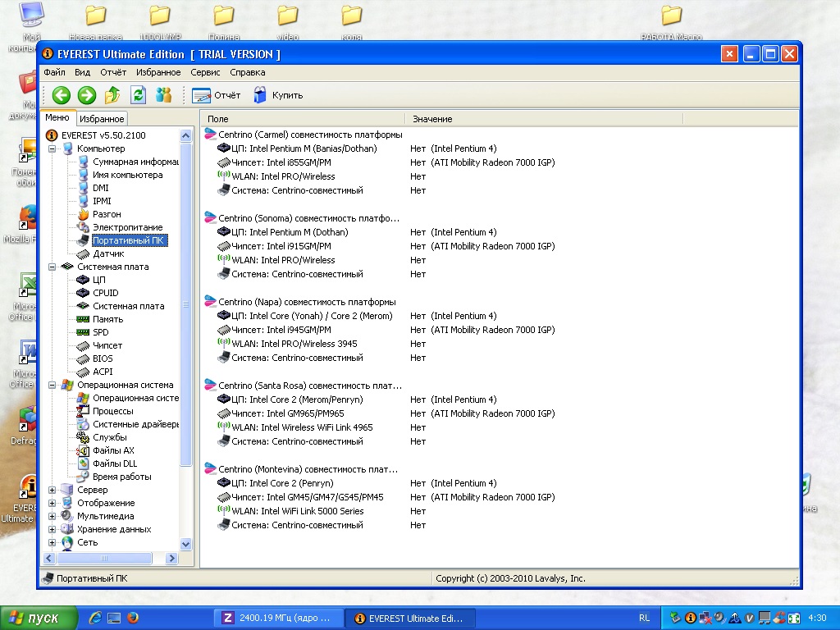Go forward with the green right arrow

(x=87, y=95)
